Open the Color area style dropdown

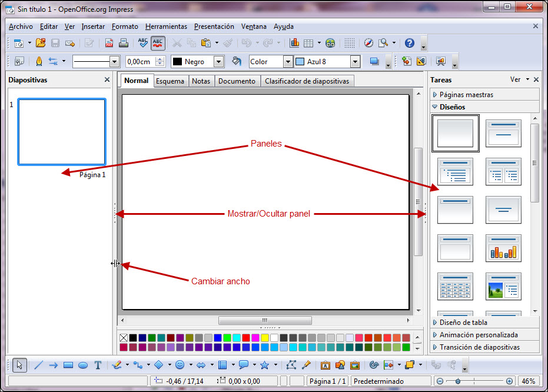point(288,62)
